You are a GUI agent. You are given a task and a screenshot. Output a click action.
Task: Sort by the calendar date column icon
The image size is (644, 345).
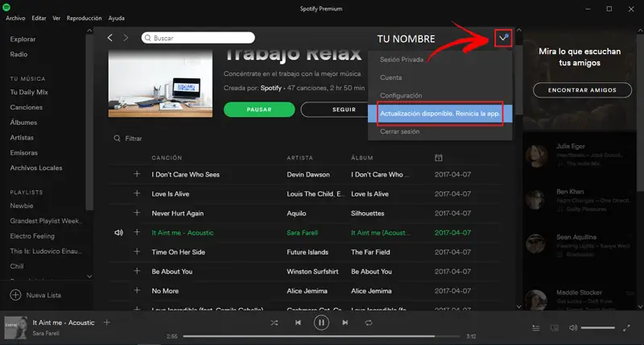tap(439, 158)
